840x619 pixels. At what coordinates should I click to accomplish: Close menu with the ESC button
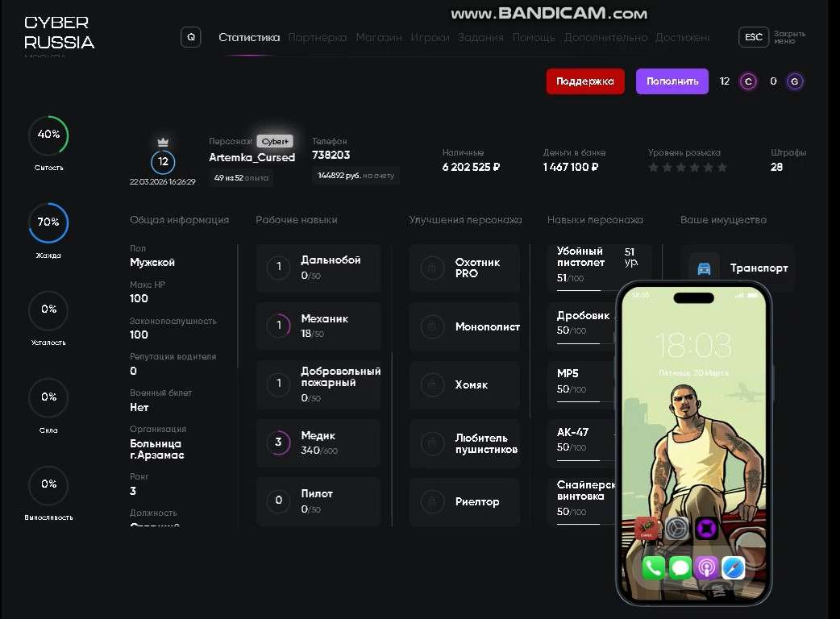(753, 37)
